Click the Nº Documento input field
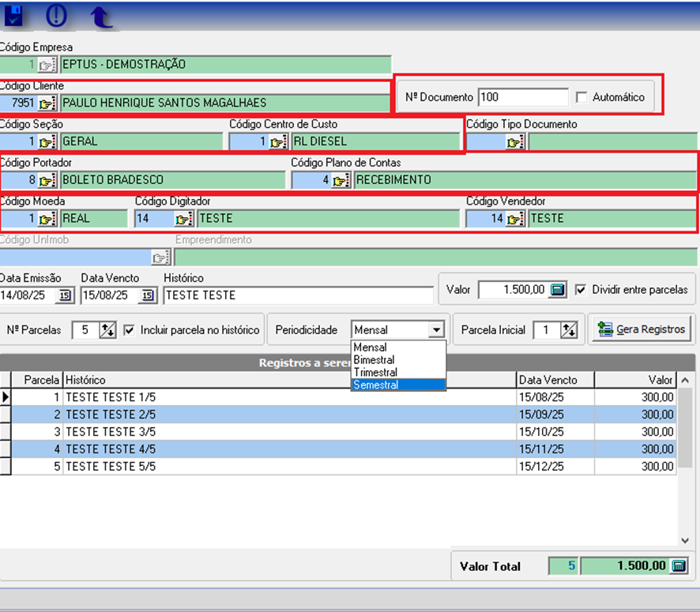This screenshot has height=612, width=700. tap(522, 97)
